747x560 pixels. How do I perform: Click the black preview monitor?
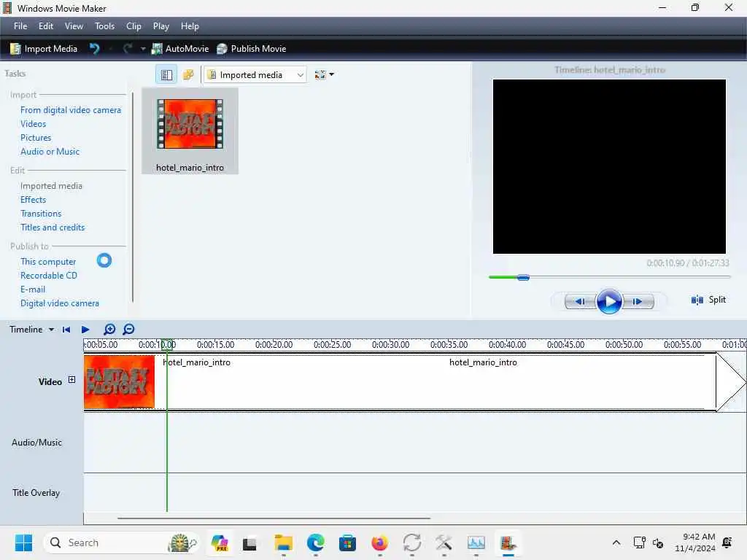(x=609, y=167)
